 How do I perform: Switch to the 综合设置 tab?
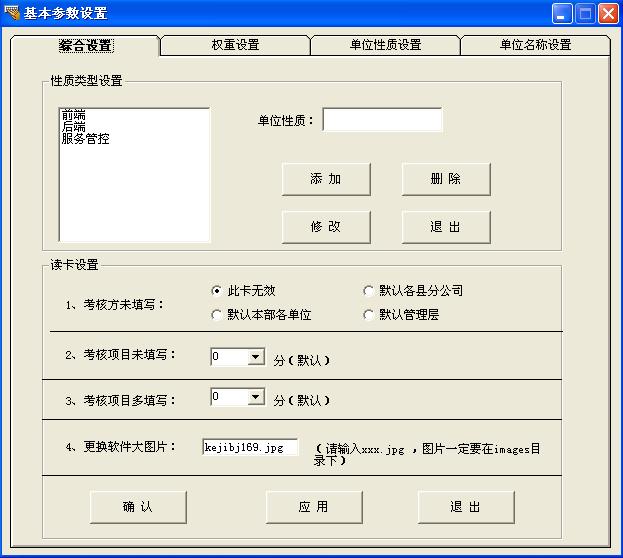85,45
